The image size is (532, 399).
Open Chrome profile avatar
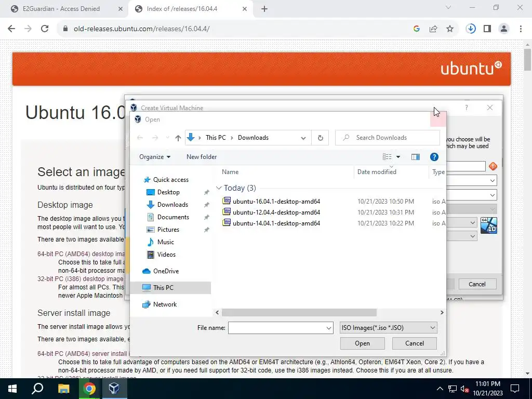[504, 29]
